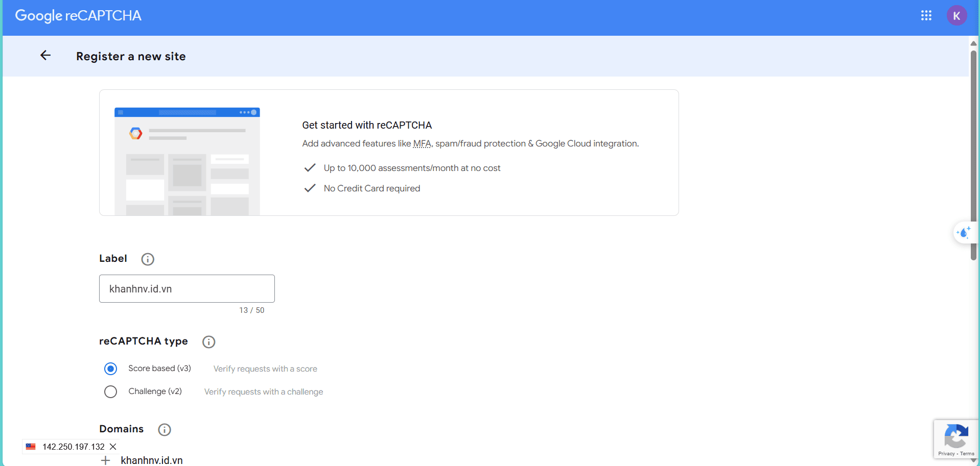
Task: Click the account avatar in the top bar
Action: [958, 15]
